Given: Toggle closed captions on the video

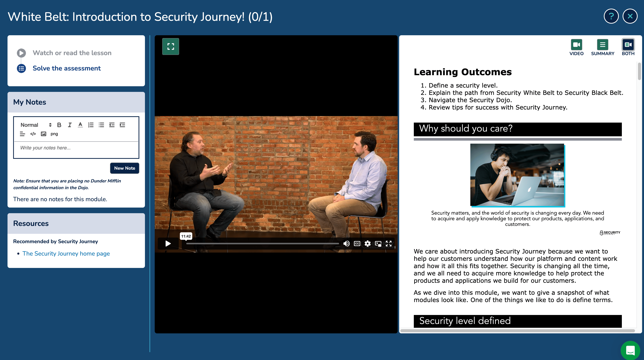Looking at the screenshot, I should click(357, 243).
